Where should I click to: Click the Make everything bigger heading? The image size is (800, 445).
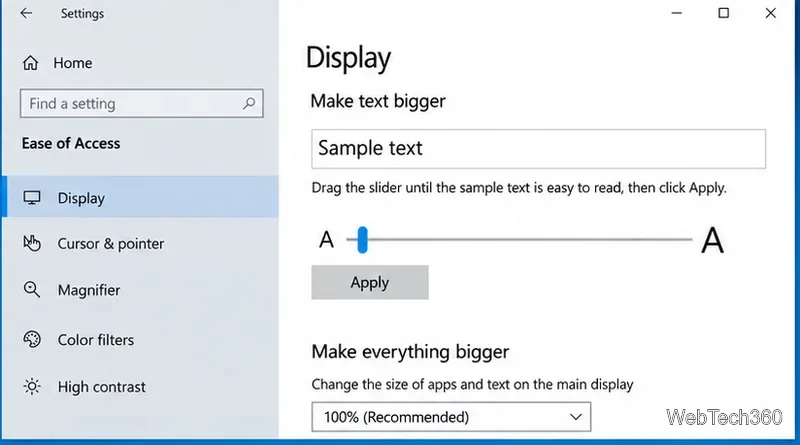click(410, 352)
